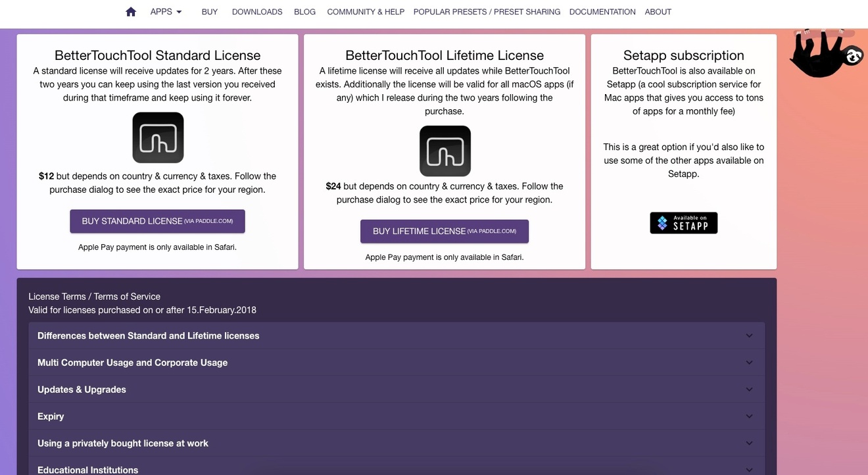Click Buy Standard License button
The image size is (868, 475).
click(x=158, y=221)
